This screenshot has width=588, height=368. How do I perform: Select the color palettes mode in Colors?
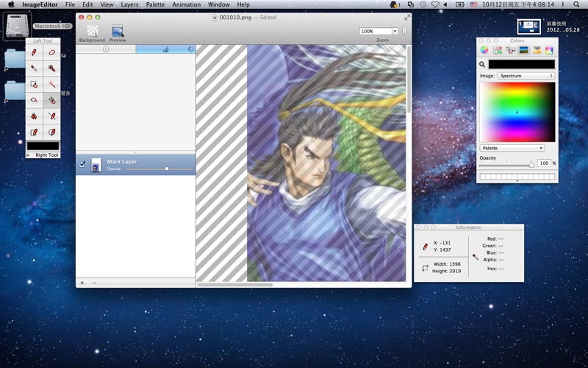510,50
